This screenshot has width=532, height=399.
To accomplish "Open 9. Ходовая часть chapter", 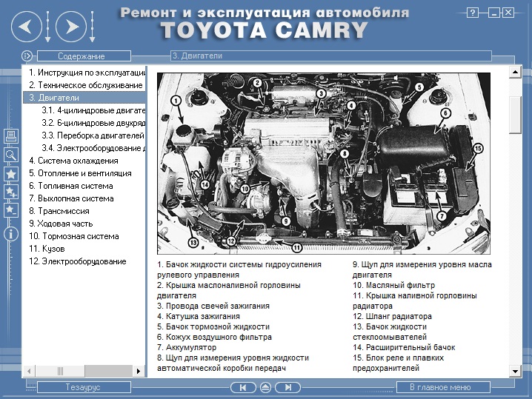I will click(61, 223).
